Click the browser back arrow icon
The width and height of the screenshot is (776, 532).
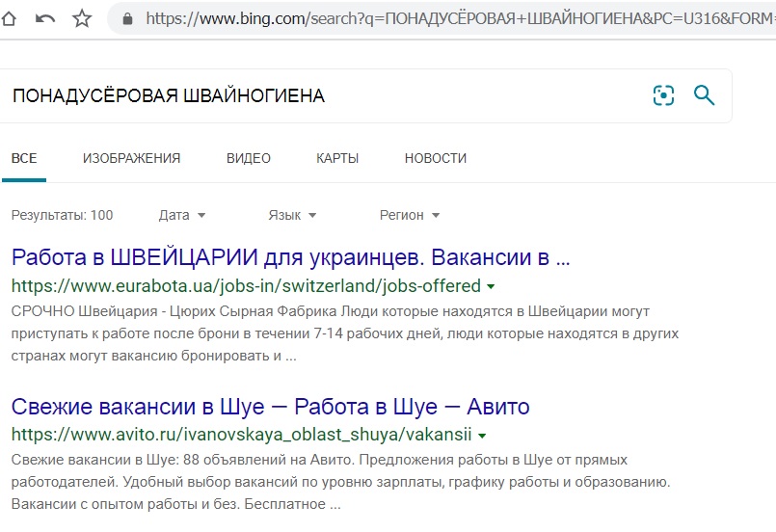point(45,19)
